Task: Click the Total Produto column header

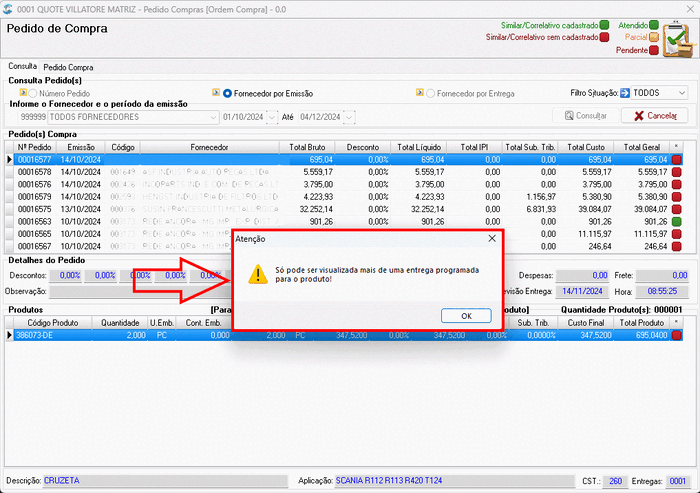Action: 641,323
